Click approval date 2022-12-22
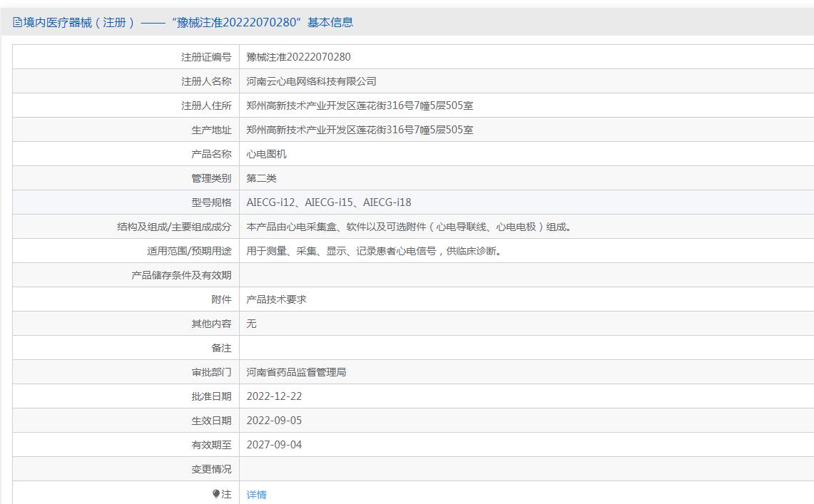The height and width of the screenshot is (504, 814). [x=274, y=396]
